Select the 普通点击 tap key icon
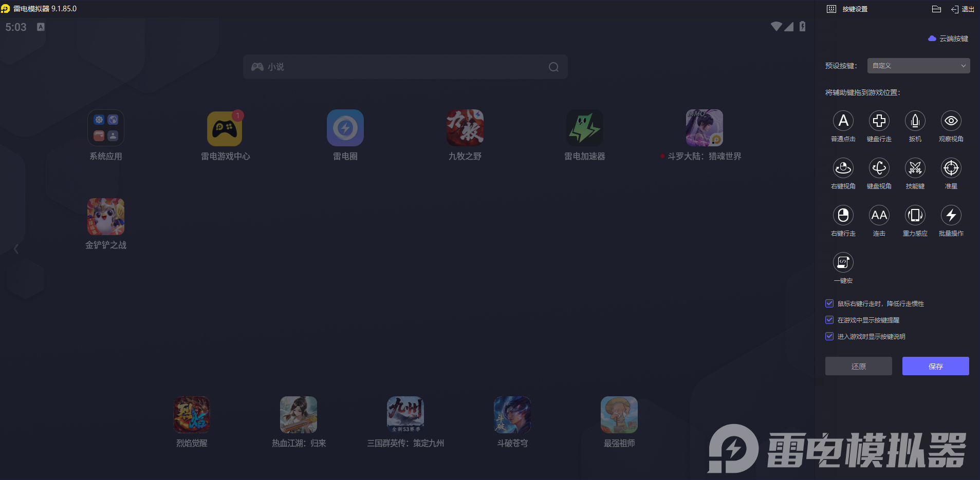Image resolution: width=980 pixels, height=480 pixels. tap(843, 121)
